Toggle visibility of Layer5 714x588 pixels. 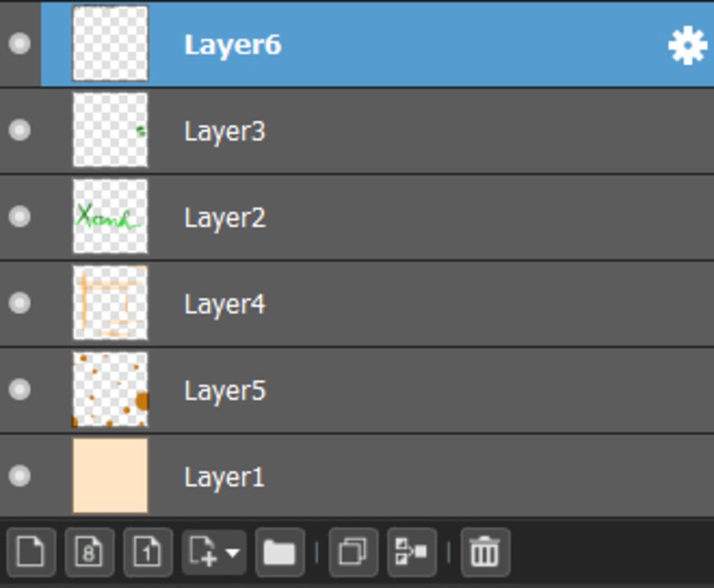coord(20,389)
